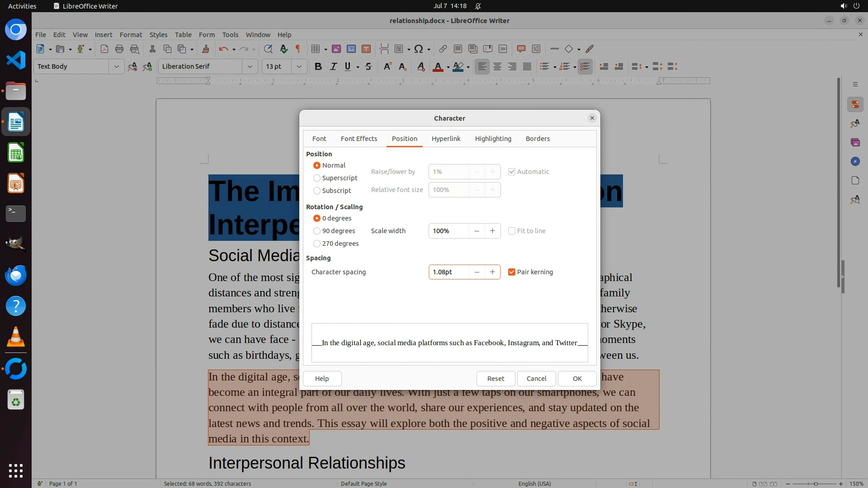
Task: Click the Clone Formatting paintbrush icon
Action: [205, 49]
